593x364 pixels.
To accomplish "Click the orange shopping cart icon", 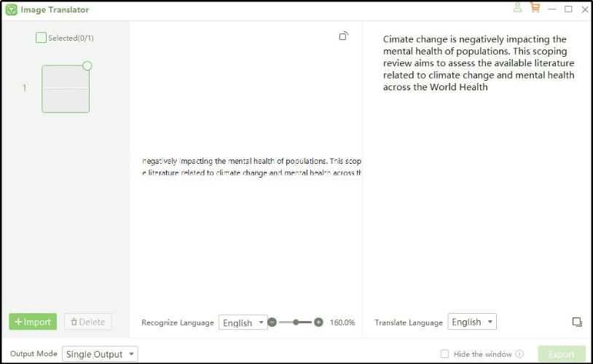I will [x=535, y=8].
